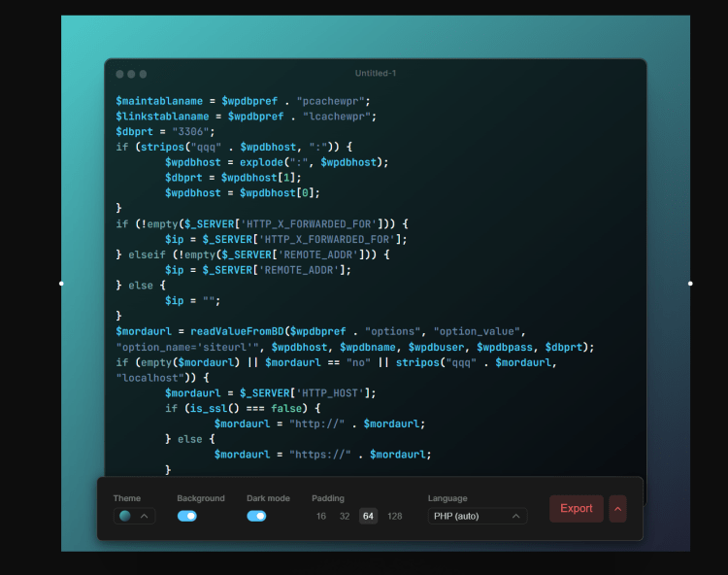
Task: Click the "$maintablaname" variable in code
Action: 159,101
